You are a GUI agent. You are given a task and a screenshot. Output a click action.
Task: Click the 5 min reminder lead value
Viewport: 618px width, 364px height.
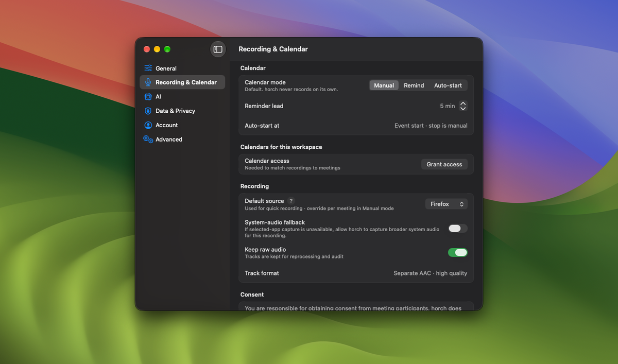(447, 106)
